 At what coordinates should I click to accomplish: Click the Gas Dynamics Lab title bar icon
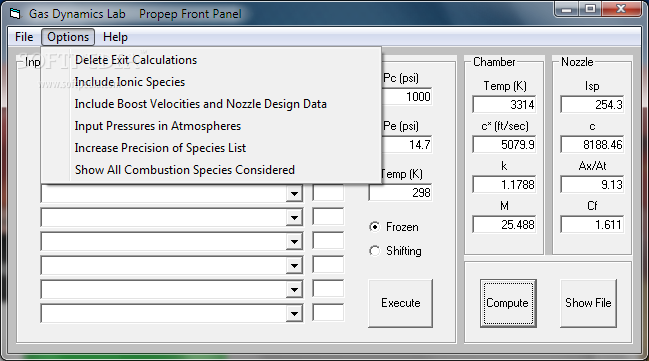(15, 14)
